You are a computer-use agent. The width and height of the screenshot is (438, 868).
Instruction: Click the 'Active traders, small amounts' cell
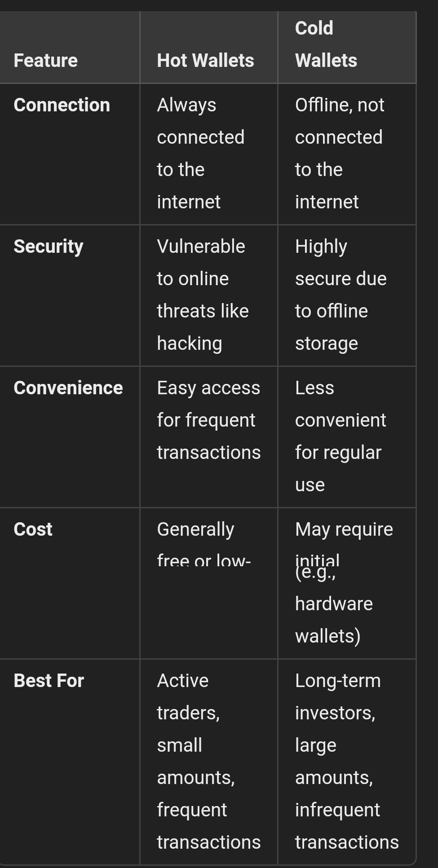point(195,745)
